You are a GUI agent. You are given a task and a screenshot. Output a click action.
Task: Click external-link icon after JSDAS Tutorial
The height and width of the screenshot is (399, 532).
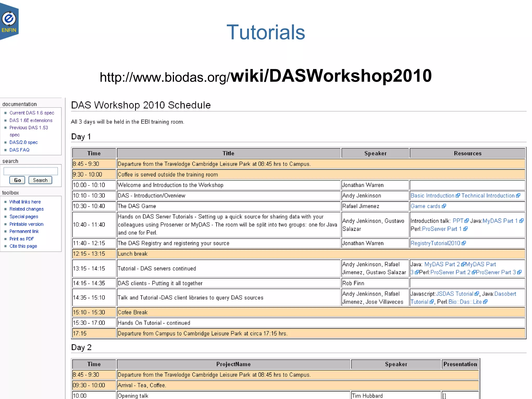[476, 294]
